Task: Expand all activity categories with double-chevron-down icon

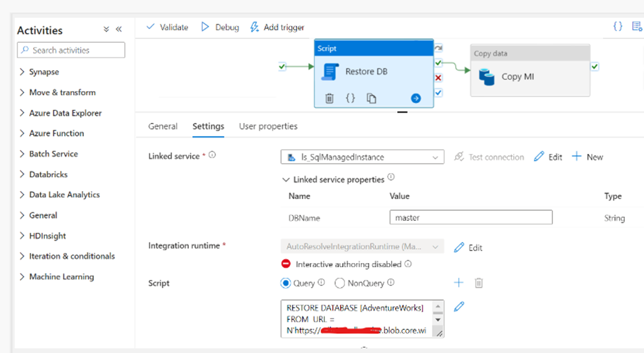Action: (106, 29)
